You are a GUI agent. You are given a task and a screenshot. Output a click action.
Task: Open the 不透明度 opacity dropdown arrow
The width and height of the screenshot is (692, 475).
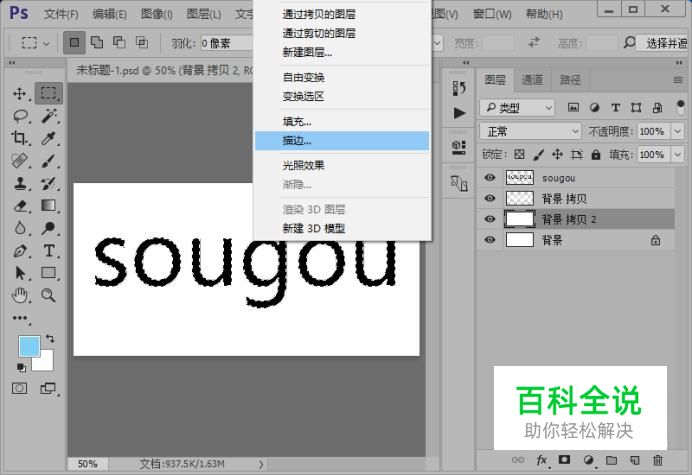point(677,132)
